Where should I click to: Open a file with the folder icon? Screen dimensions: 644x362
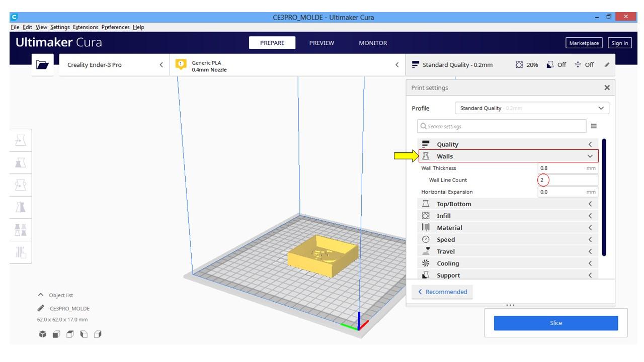pyautogui.click(x=43, y=65)
